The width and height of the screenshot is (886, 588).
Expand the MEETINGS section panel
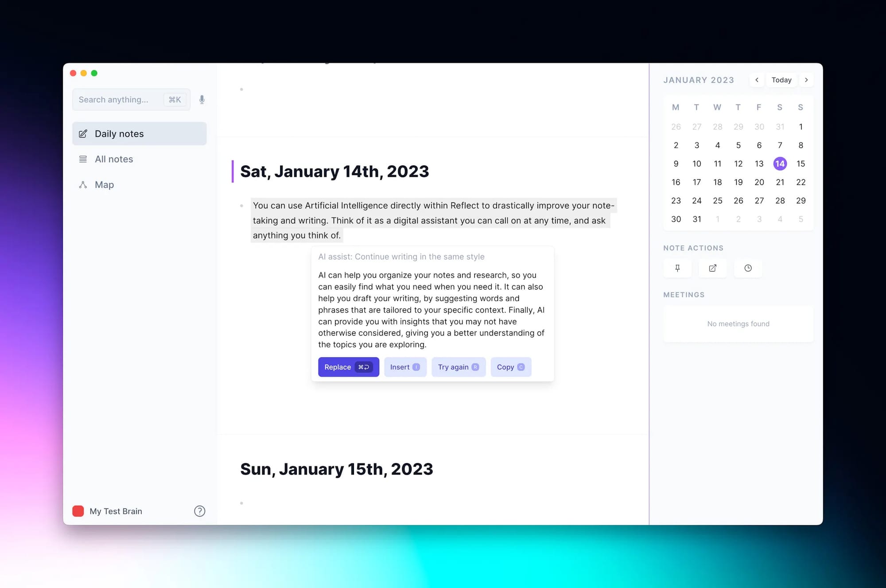coord(684,294)
